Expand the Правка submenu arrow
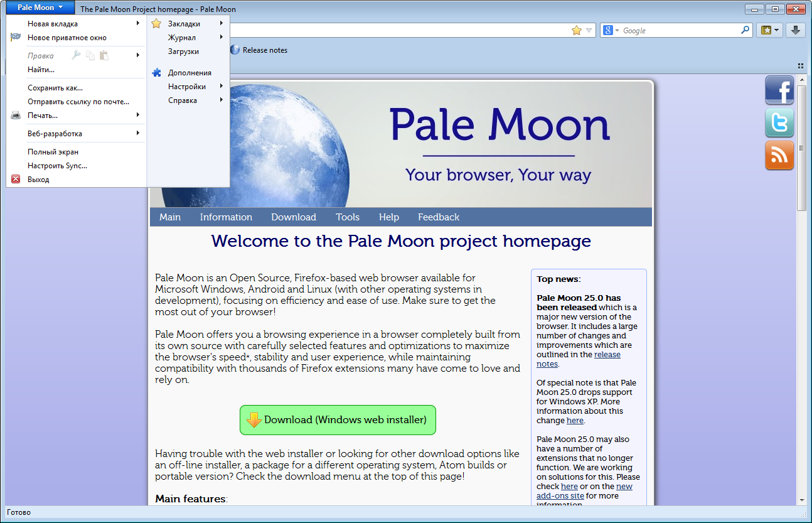Image resolution: width=812 pixels, height=523 pixels. 137,55
